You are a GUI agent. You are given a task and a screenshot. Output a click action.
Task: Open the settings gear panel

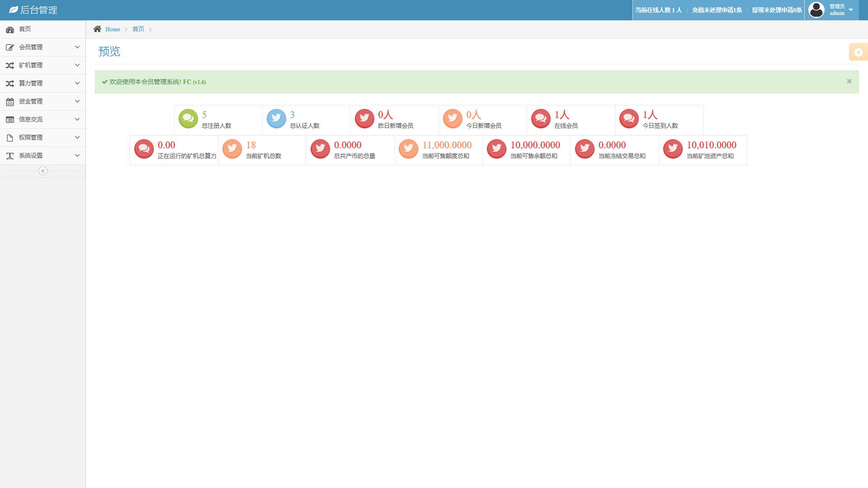click(859, 52)
